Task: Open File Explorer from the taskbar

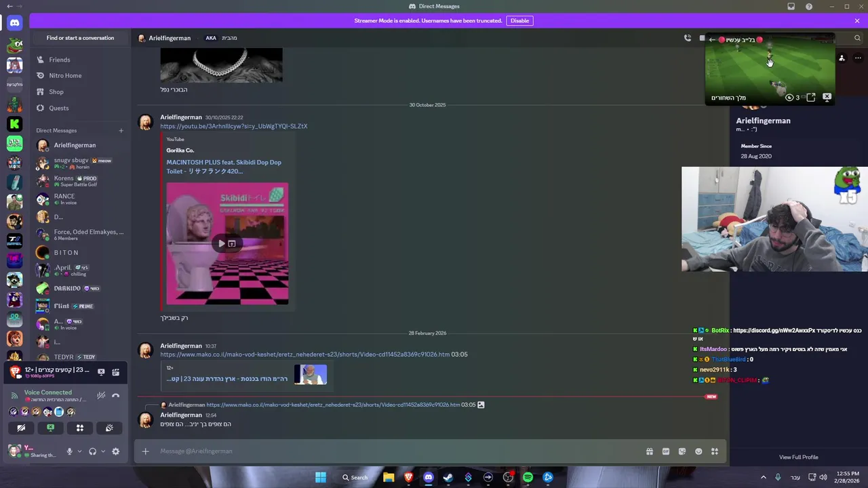Action: [389, 477]
